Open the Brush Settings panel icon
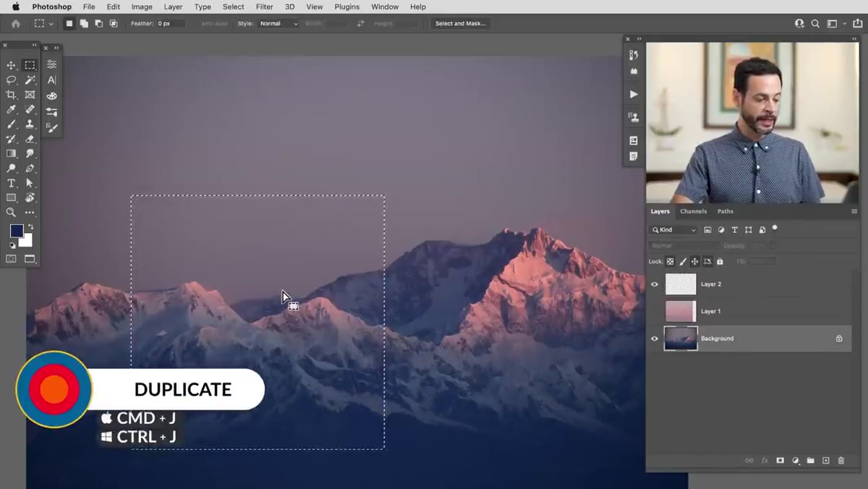The image size is (868, 489). point(51,111)
